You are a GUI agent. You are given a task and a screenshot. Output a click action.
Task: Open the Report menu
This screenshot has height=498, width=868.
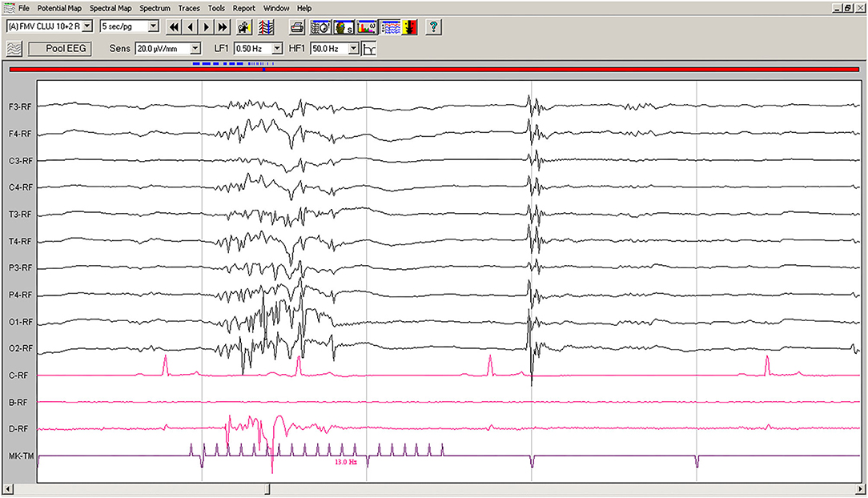click(x=243, y=8)
